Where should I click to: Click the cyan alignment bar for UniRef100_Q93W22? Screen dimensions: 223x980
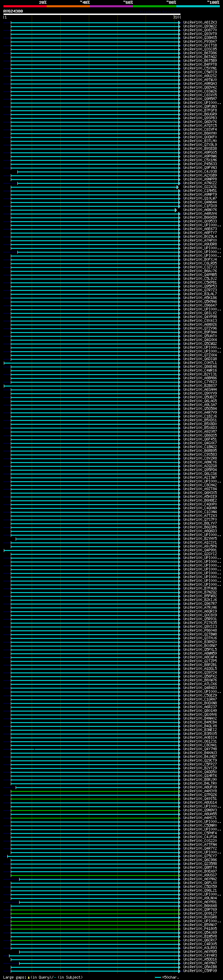coord(95,26)
